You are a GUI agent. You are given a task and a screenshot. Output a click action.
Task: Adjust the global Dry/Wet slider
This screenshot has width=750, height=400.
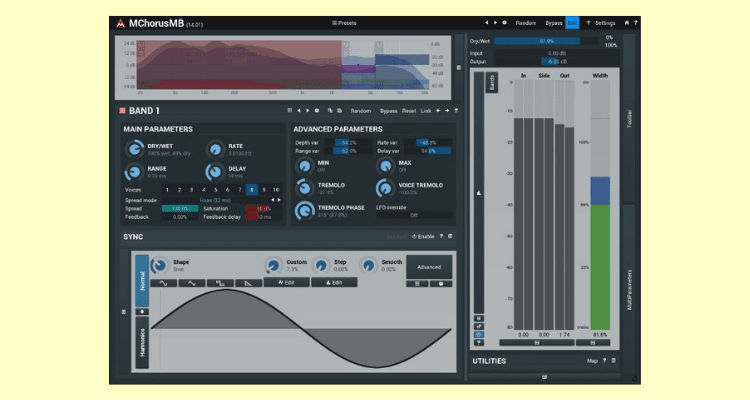click(x=546, y=41)
